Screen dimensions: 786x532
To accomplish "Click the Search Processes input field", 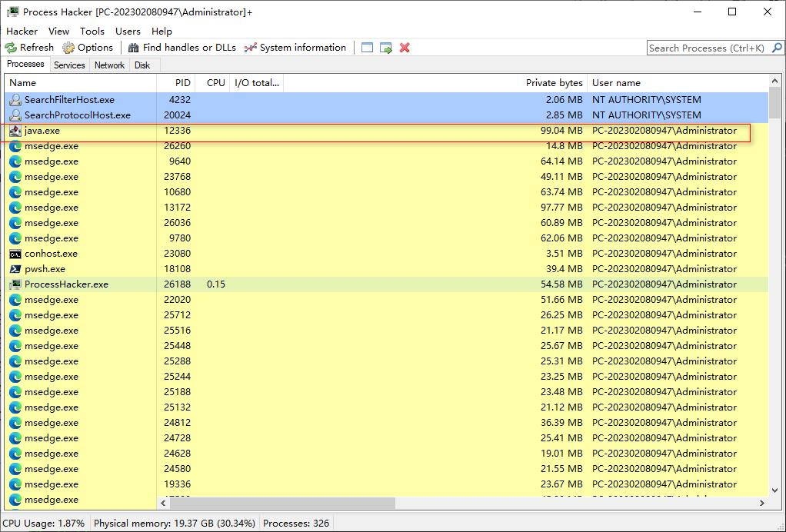I will click(x=706, y=48).
